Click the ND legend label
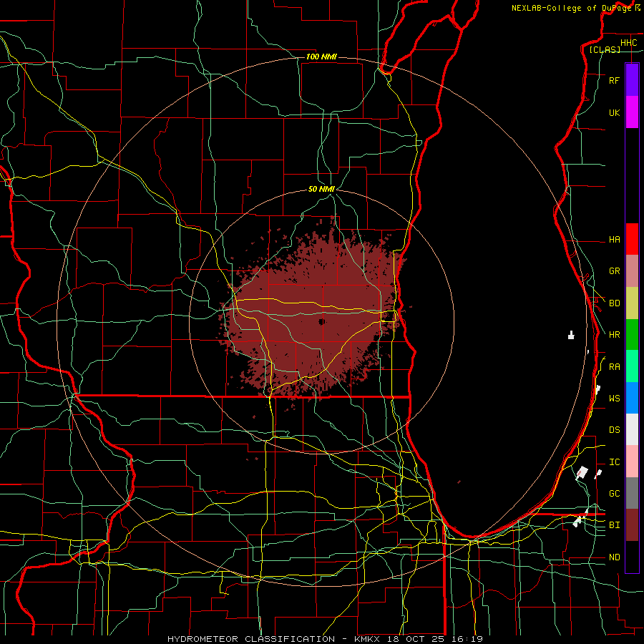 coord(615,557)
